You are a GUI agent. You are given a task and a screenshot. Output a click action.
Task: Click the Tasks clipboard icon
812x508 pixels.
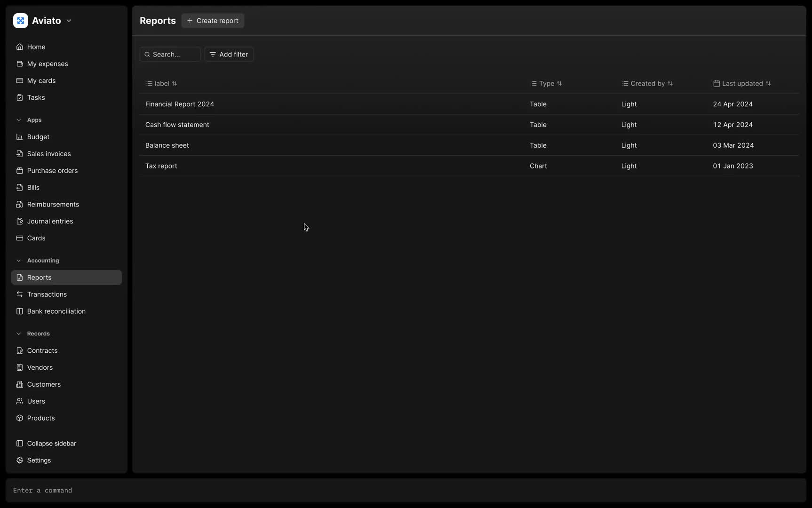click(20, 98)
